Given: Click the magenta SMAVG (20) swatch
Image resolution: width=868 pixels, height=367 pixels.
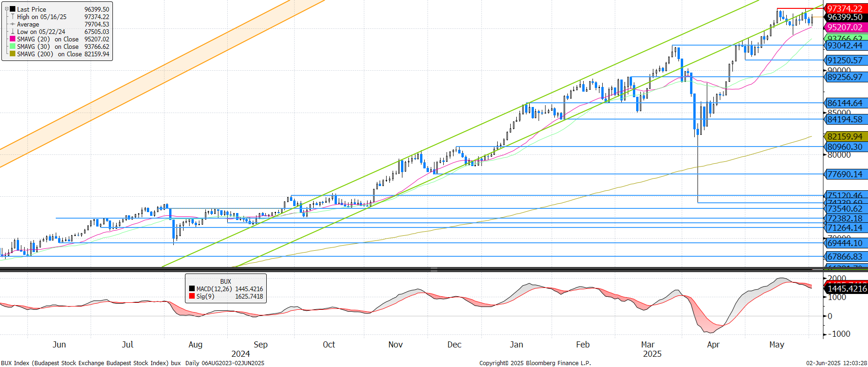Looking at the screenshot, I should pyautogui.click(x=13, y=39).
